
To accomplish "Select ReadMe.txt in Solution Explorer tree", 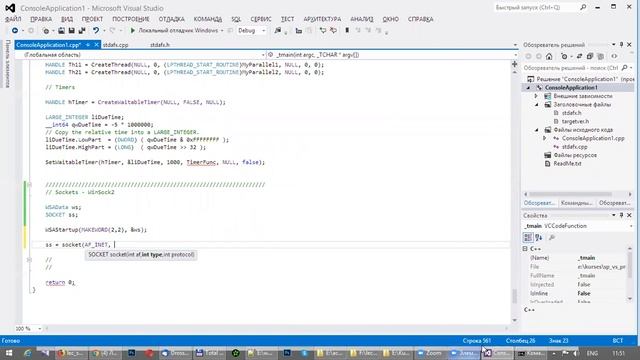I will point(567,164).
